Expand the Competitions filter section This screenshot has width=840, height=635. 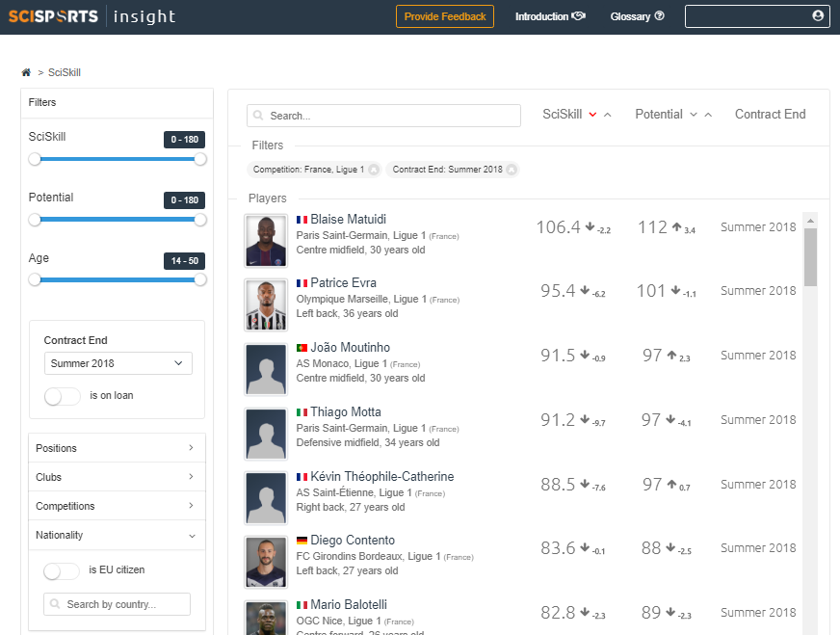point(117,506)
